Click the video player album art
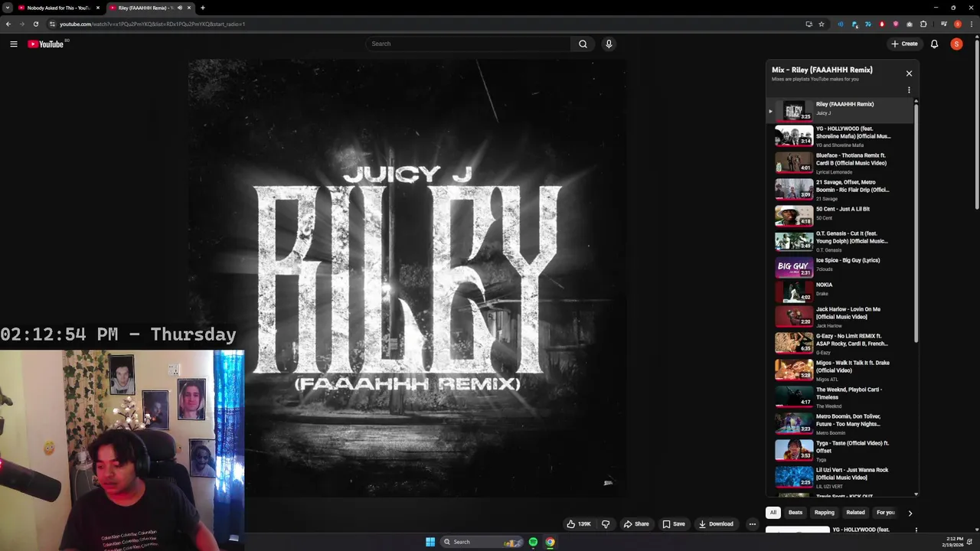The width and height of the screenshot is (980, 551). 407,279
